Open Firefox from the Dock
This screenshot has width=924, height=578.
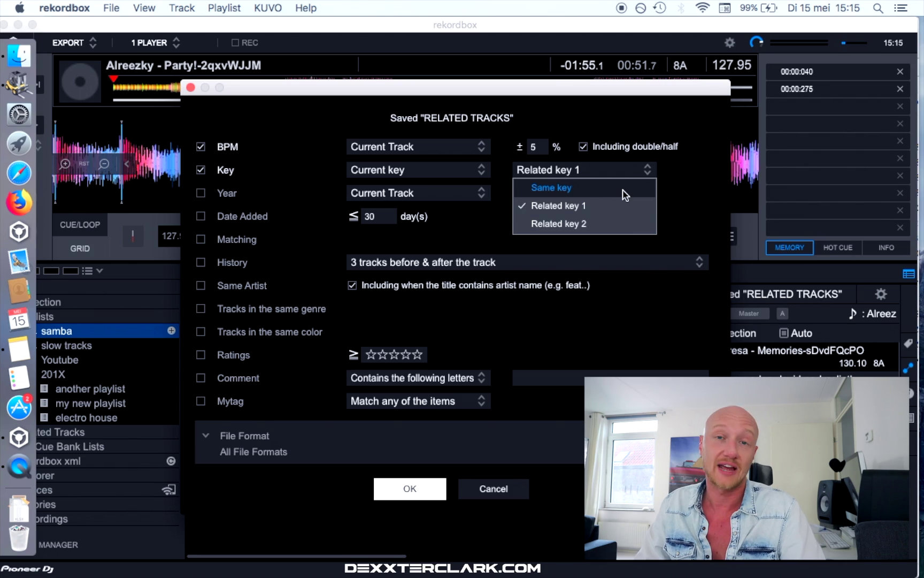19,203
